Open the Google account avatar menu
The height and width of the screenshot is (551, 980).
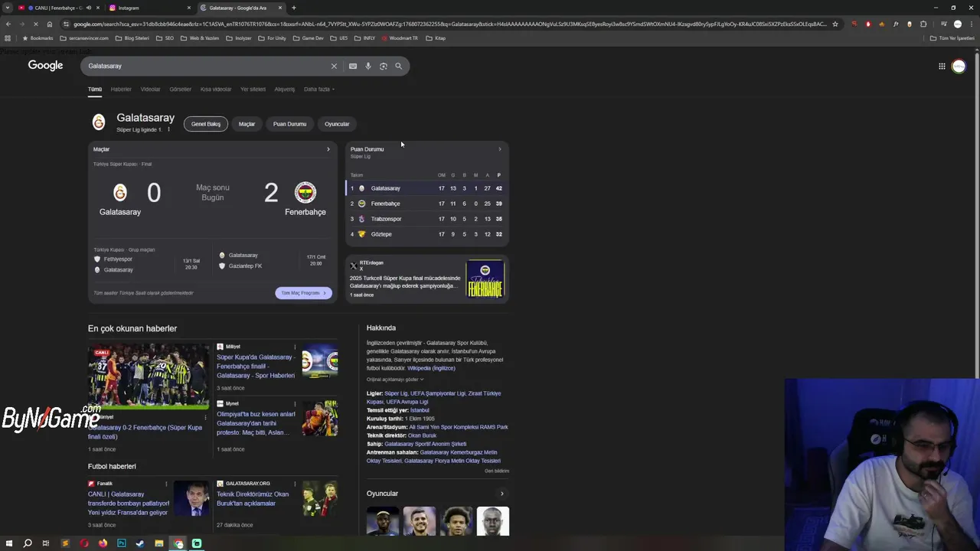[959, 67]
